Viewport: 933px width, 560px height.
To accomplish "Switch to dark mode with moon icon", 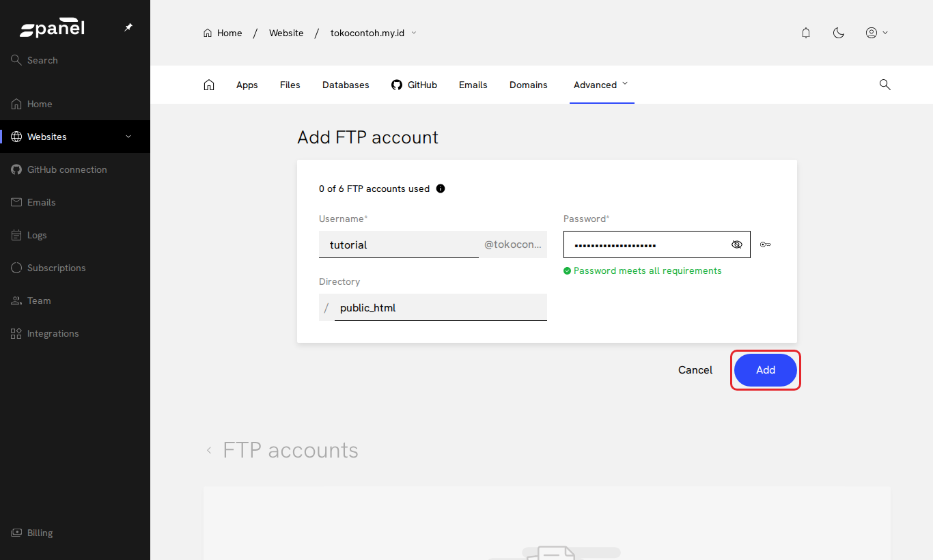I will (839, 33).
